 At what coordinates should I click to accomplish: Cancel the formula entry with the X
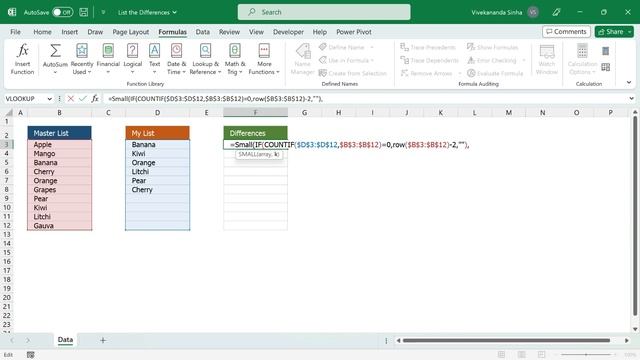tap(71, 98)
